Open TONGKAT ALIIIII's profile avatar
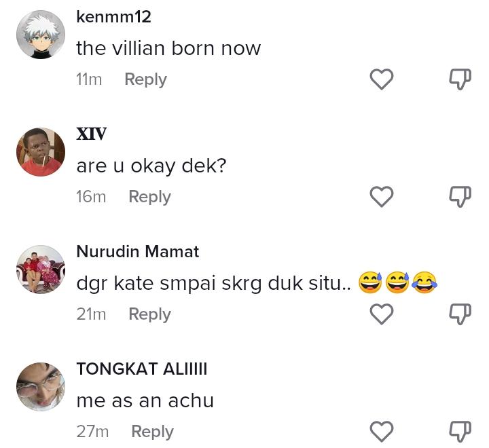 (41, 387)
